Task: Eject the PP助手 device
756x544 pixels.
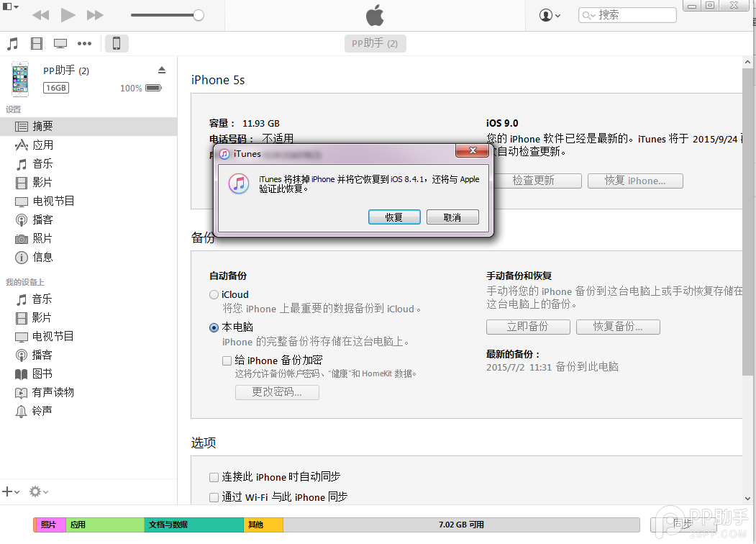Action: point(162,69)
